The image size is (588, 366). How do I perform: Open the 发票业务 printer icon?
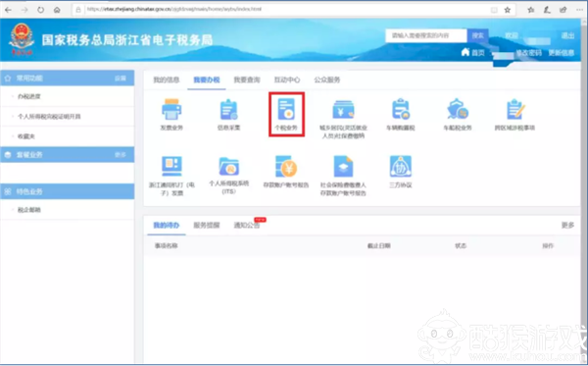[x=171, y=110]
